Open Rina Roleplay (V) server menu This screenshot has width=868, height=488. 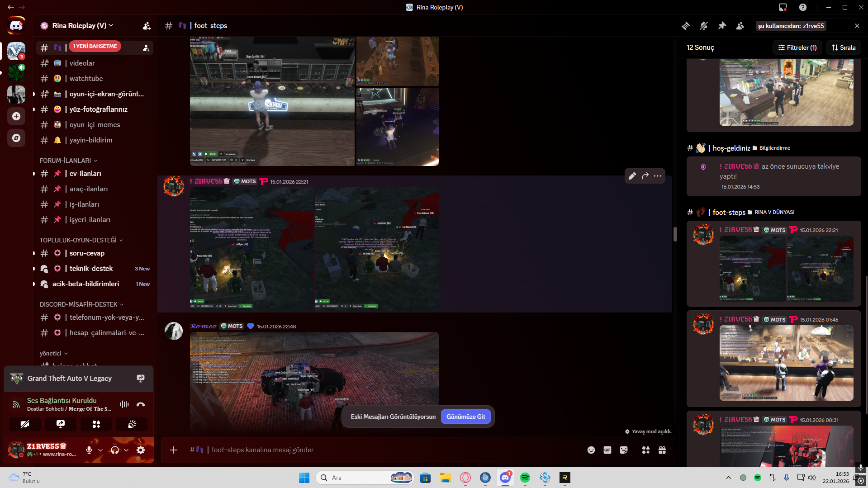click(x=82, y=26)
